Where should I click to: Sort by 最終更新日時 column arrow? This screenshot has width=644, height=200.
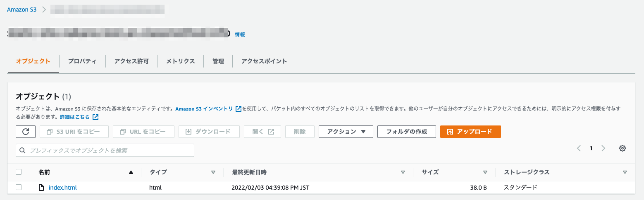click(x=403, y=172)
